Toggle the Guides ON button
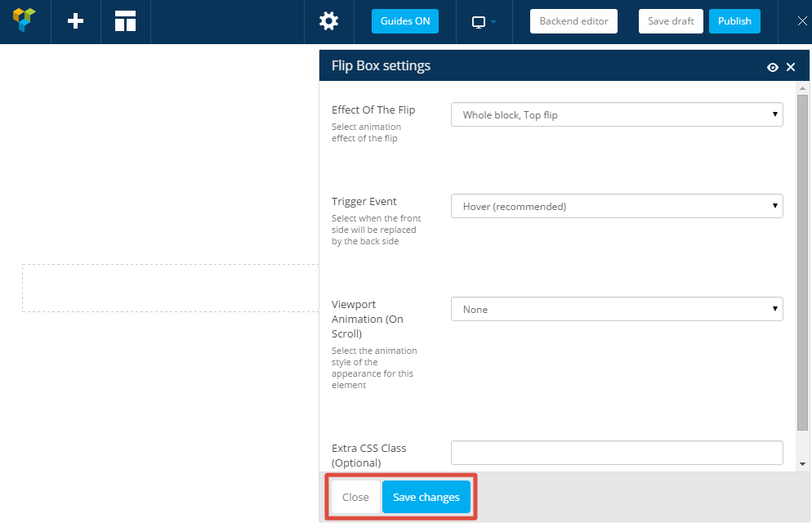The height and width of the screenshot is (523, 812). tap(404, 21)
